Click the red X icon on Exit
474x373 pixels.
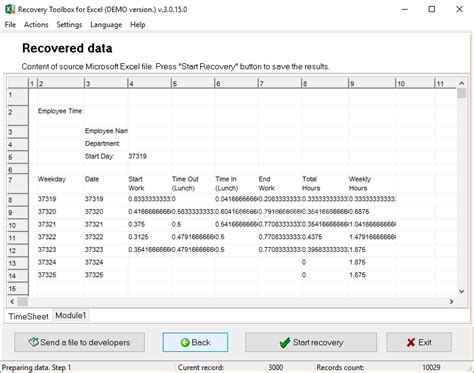coord(411,342)
